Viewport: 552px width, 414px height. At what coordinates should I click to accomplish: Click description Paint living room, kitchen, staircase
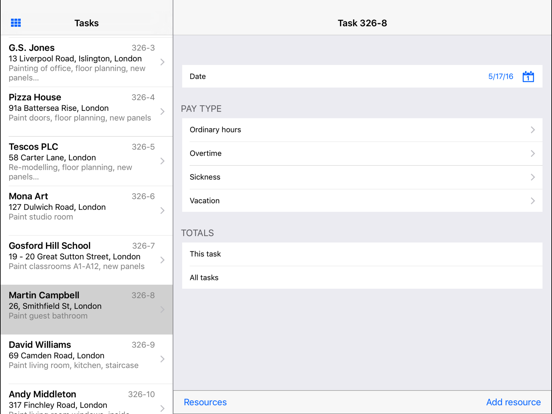click(74, 365)
